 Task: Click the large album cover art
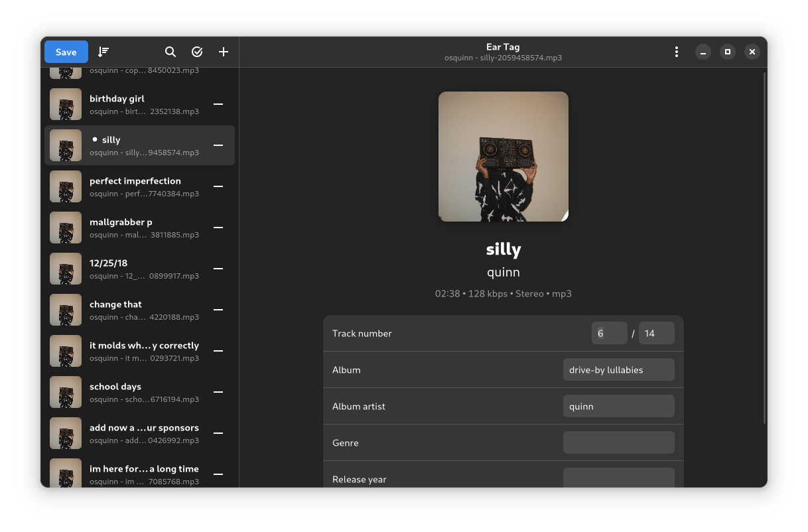(504, 157)
